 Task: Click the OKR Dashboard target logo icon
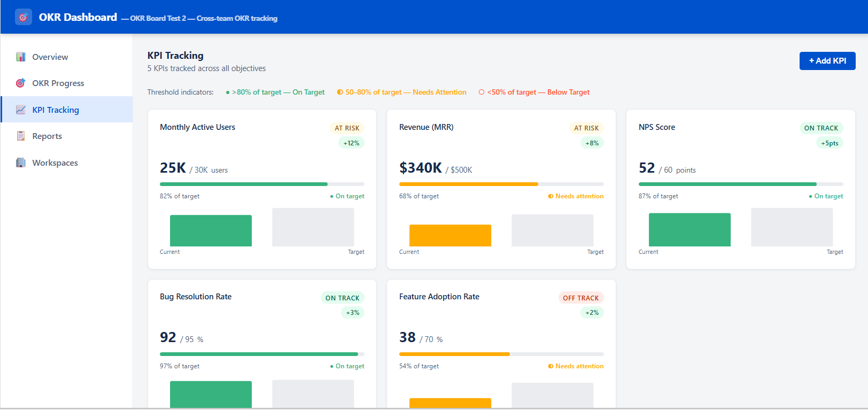click(23, 17)
